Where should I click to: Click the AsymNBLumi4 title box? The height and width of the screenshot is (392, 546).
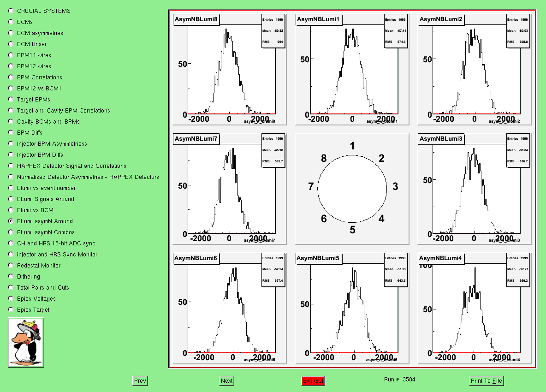(441, 258)
